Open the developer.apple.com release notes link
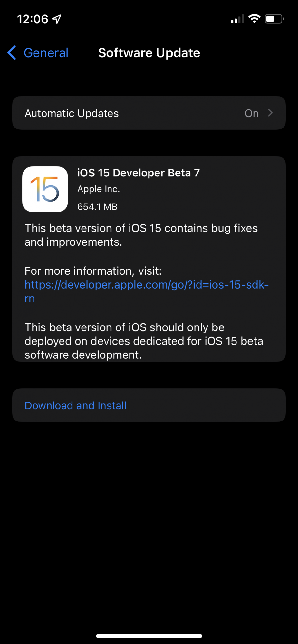The height and width of the screenshot is (644, 298). click(147, 285)
